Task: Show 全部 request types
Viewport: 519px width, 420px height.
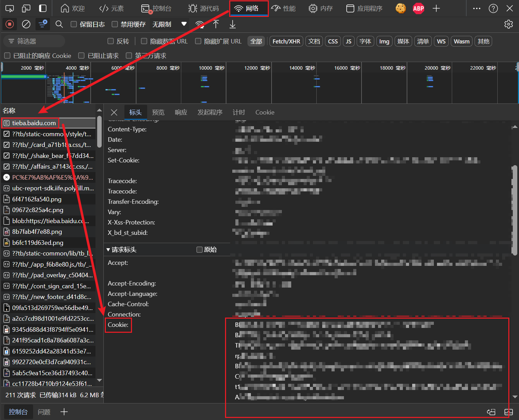Action: click(256, 41)
